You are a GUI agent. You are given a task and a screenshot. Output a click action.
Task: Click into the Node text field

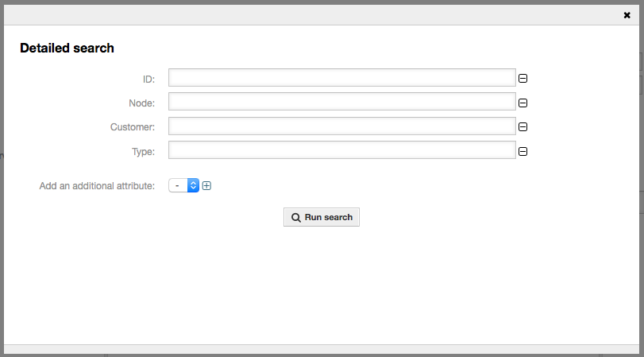click(x=342, y=102)
